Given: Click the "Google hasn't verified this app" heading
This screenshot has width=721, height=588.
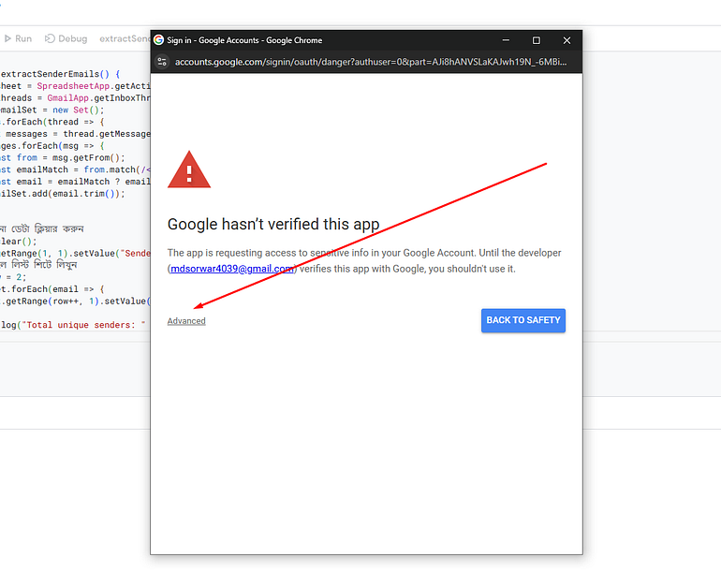Looking at the screenshot, I should pyautogui.click(x=273, y=224).
